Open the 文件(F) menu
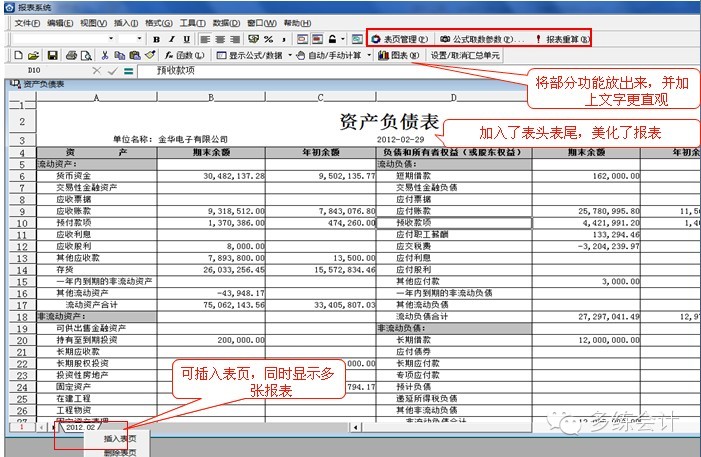The height and width of the screenshot is (457, 701). click(27, 23)
